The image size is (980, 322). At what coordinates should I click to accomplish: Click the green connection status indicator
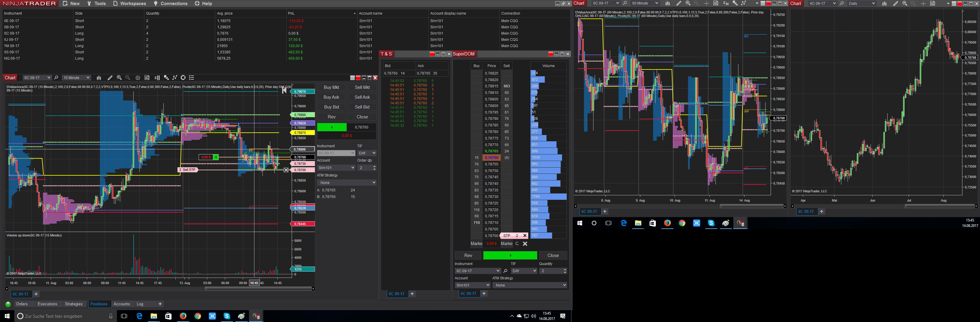(x=8, y=304)
